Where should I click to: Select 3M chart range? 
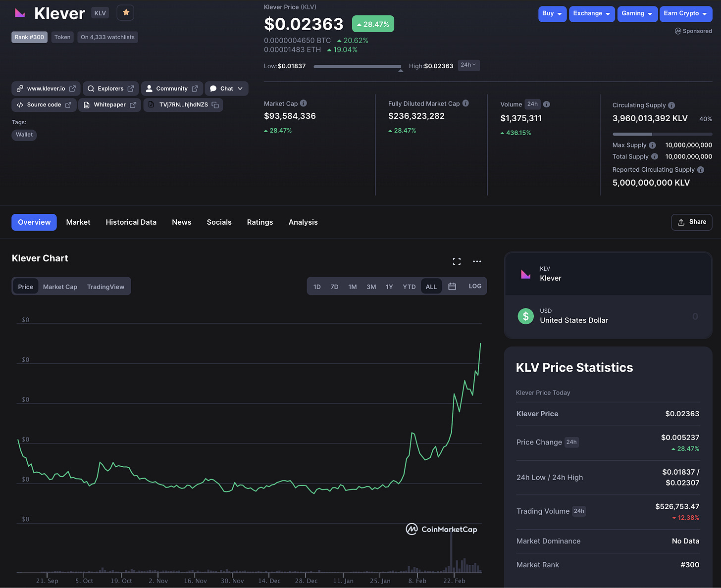(x=371, y=287)
